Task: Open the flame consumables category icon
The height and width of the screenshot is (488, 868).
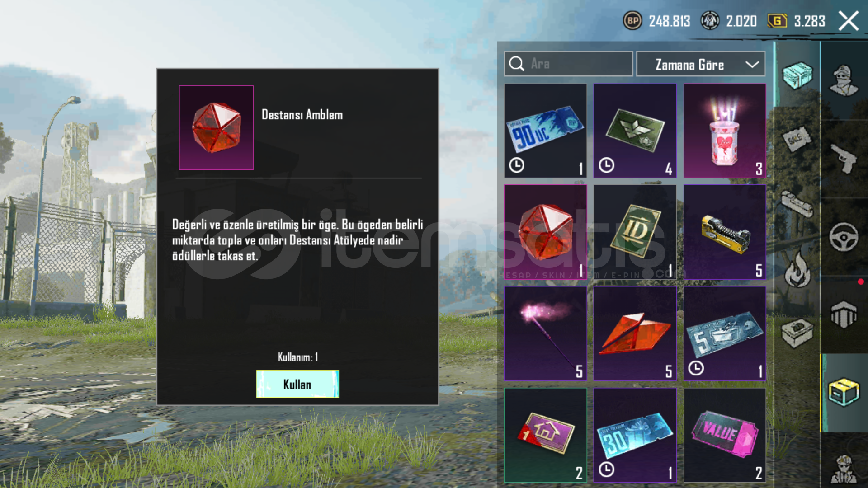Action: point(797,270)
